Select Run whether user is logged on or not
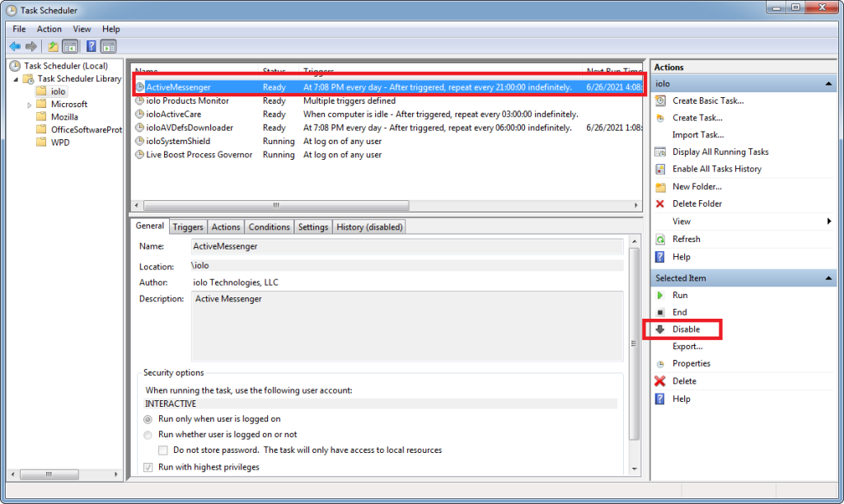The width and height of the screenshot is (844, 504). click(x=148, y=435)
